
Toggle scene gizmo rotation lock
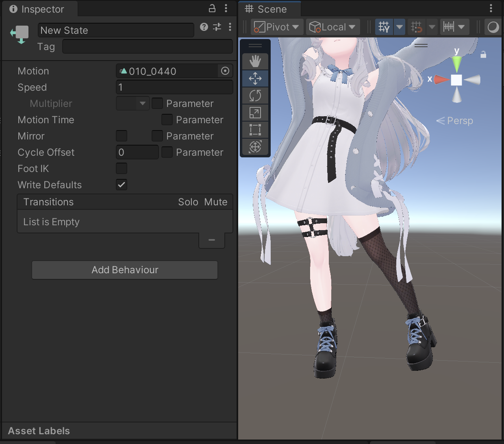[x=483, y=54]
